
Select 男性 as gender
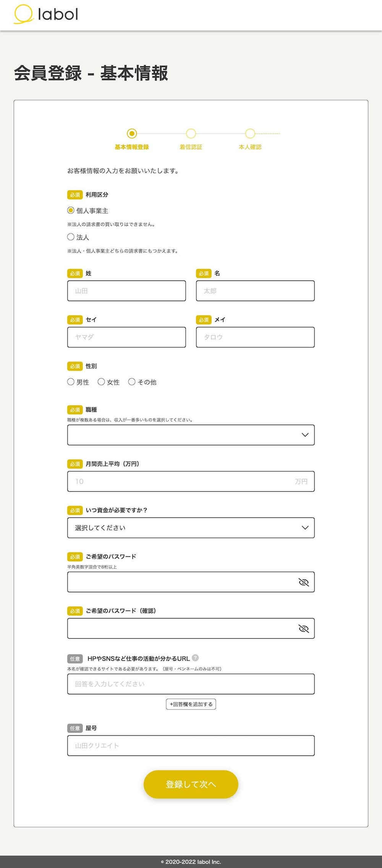(x=70, y=382)
